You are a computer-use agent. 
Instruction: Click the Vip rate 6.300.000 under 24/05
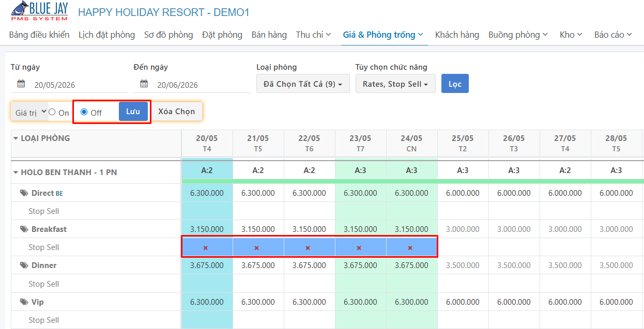[x=411, y=302]
